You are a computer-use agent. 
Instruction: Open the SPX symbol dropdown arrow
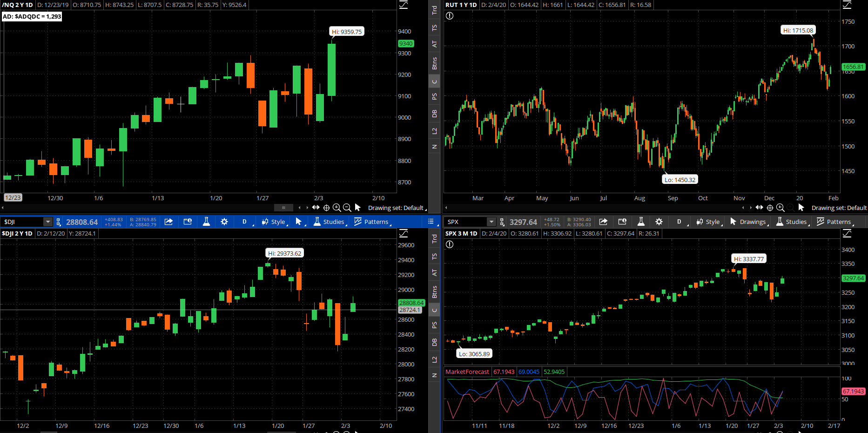point(491,222)
